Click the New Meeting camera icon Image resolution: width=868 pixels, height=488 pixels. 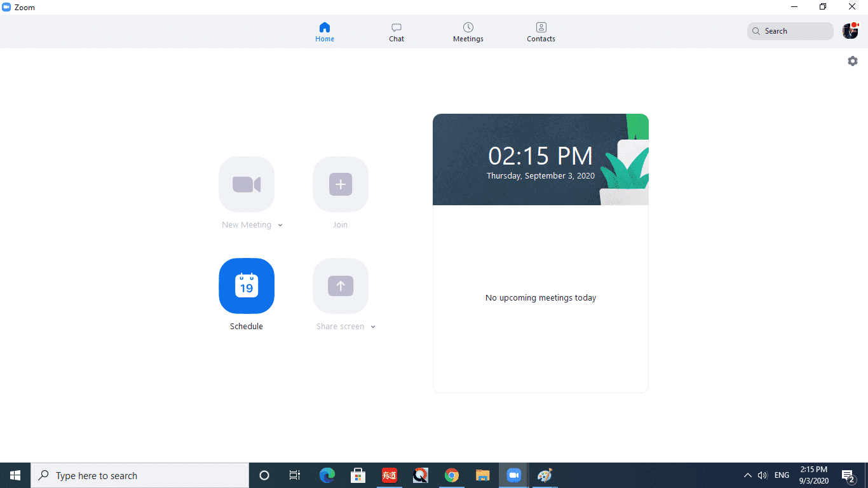pyautogui.click(x=247, y=184)
